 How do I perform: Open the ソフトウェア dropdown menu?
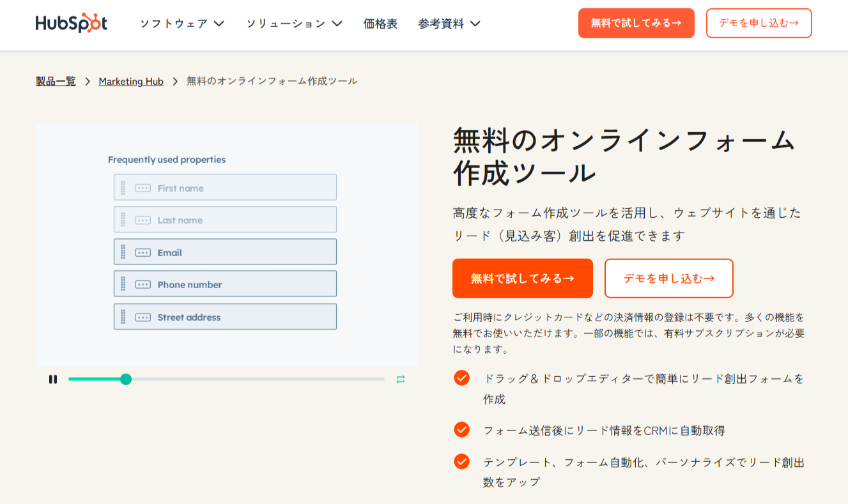point(181,22)
